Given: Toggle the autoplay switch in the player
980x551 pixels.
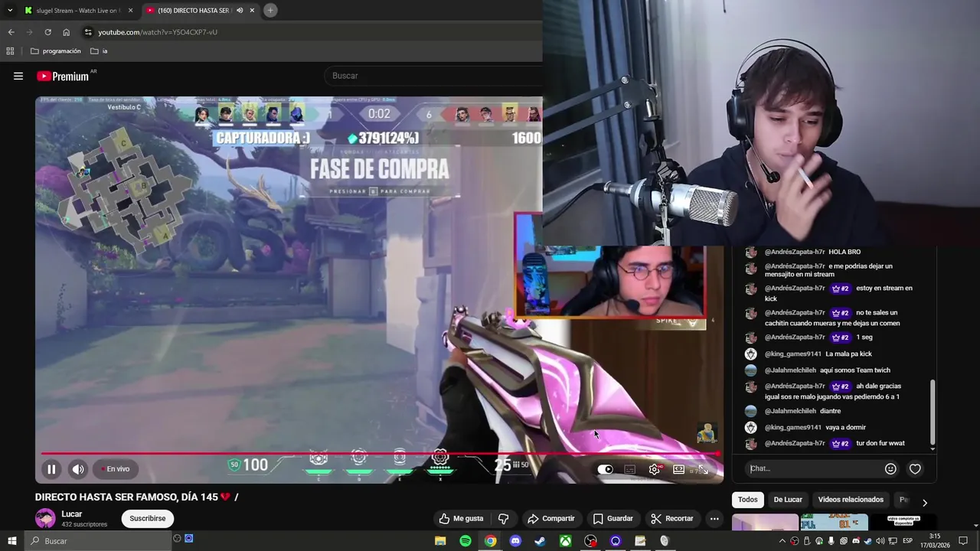Looking at the screenshot, I should 606,469.
